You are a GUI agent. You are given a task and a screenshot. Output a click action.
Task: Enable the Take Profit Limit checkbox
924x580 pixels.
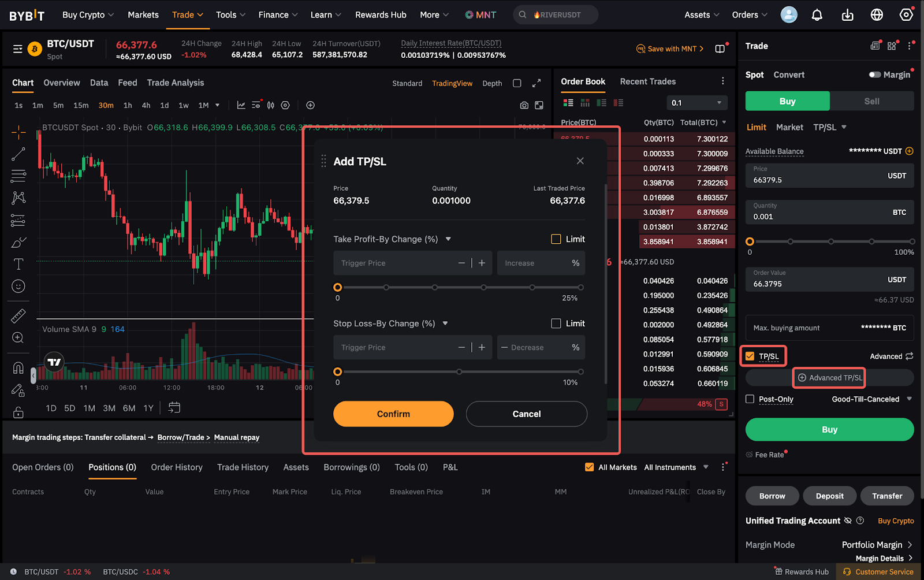556,239
